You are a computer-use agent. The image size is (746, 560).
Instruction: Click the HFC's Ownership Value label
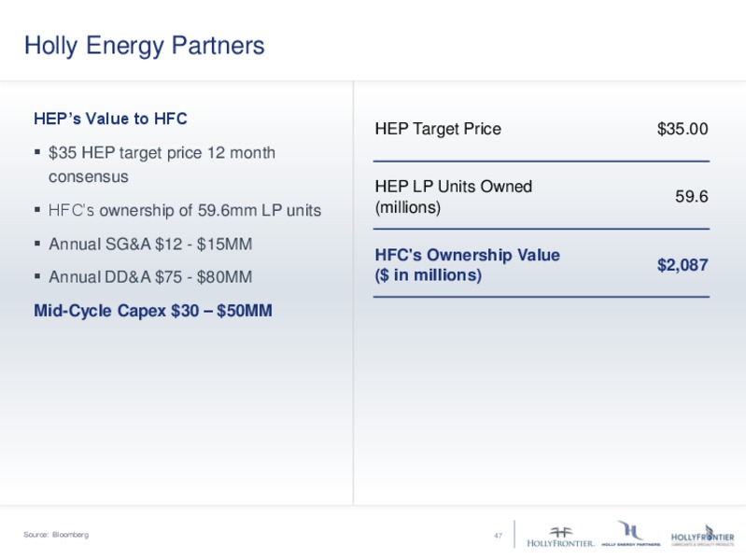[x=467, y=264]
